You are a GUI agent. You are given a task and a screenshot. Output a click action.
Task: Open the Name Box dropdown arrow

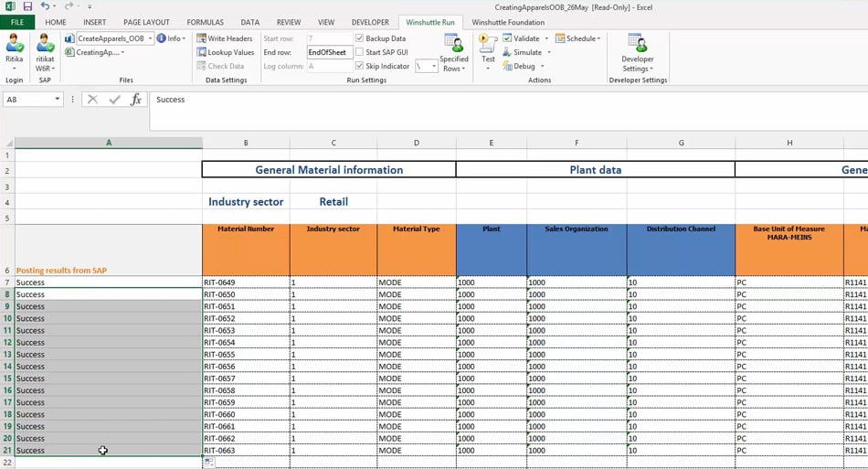(57, 100)
